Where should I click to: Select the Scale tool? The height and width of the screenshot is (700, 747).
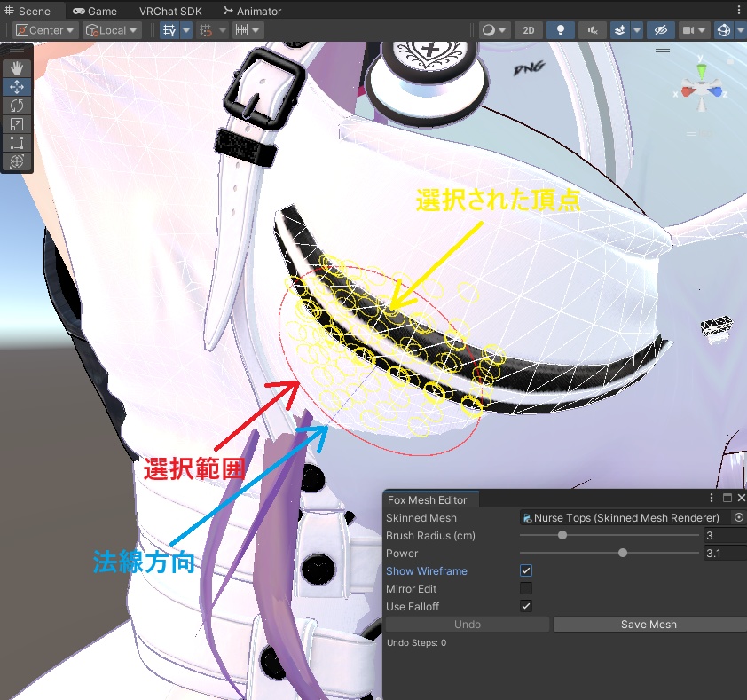pyautogui.click(x=16, y=124)
